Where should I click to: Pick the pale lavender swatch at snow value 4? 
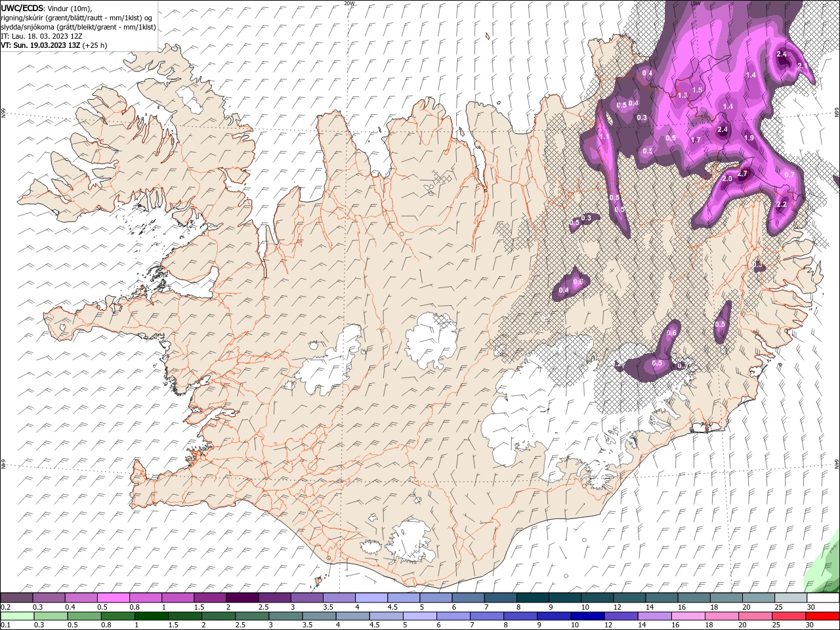coord(371,598)
